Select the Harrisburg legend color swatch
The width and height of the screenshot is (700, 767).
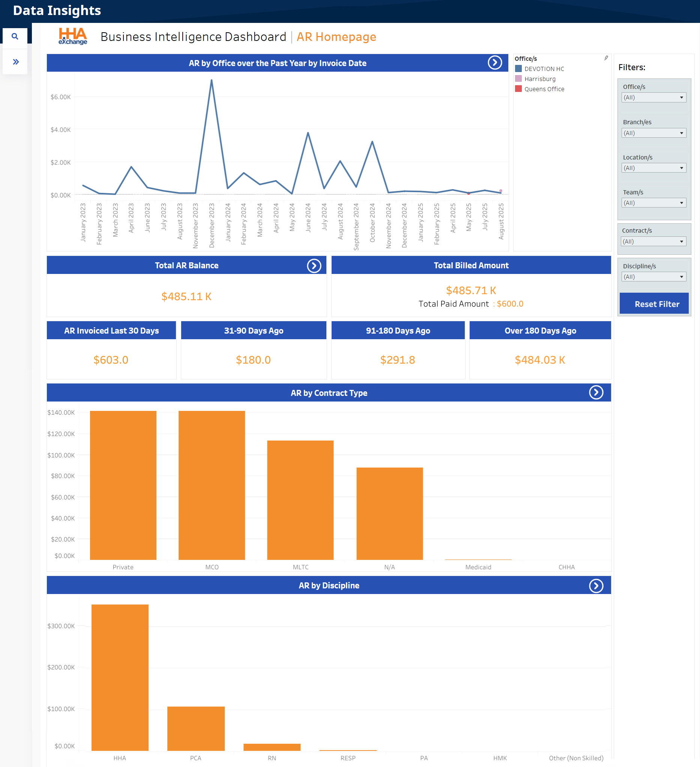click(x=518, y=79)
